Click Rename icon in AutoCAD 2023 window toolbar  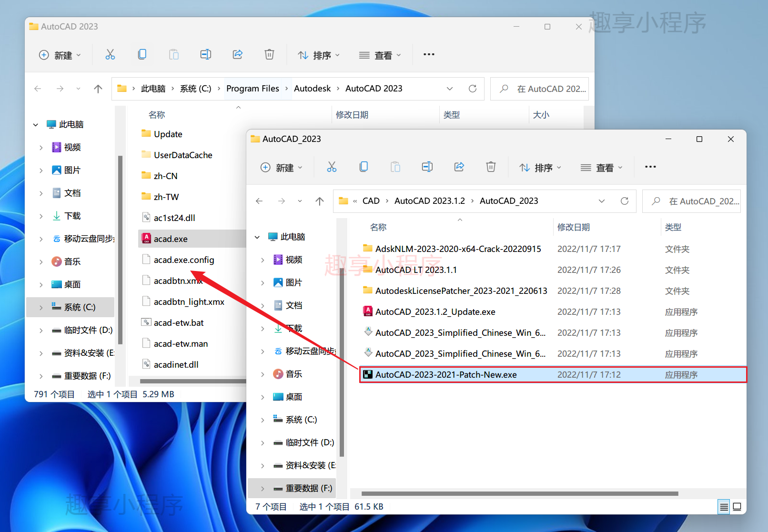(206, 55)
